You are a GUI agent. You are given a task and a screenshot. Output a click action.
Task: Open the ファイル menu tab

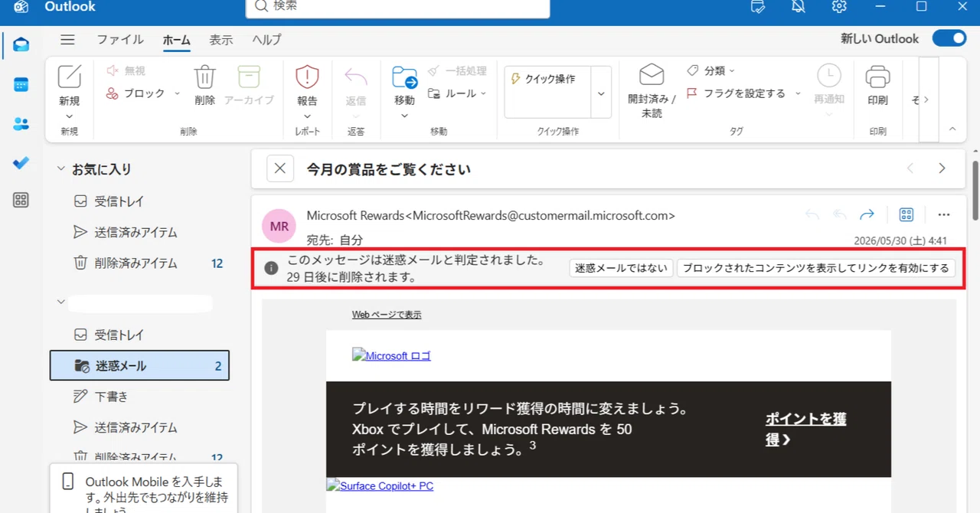119,40
